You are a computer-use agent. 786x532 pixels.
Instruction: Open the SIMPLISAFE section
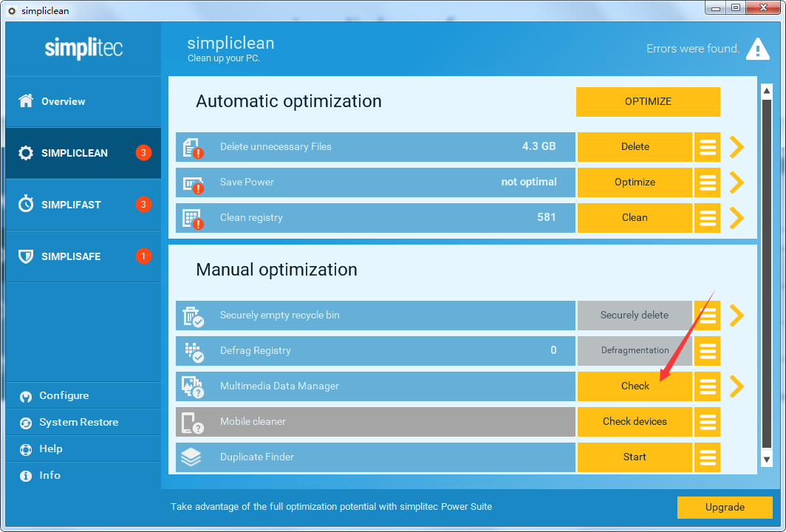click(x=71, y=256)
